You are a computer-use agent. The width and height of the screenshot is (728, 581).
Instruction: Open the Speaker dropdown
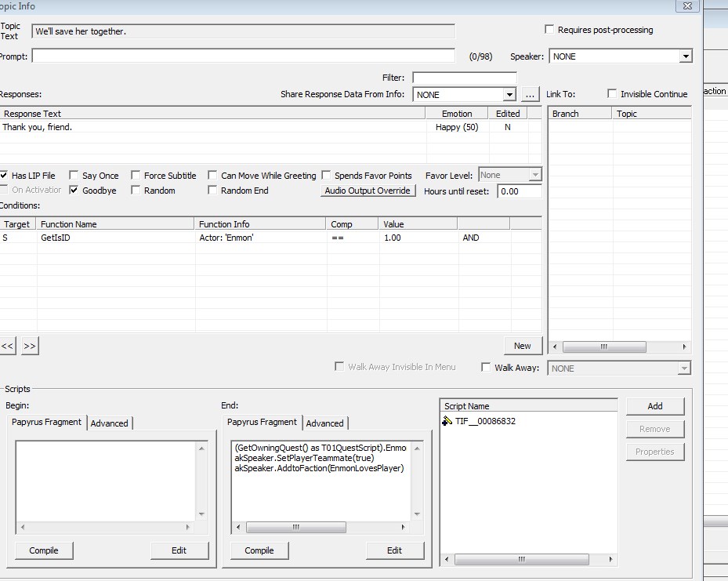685,56
